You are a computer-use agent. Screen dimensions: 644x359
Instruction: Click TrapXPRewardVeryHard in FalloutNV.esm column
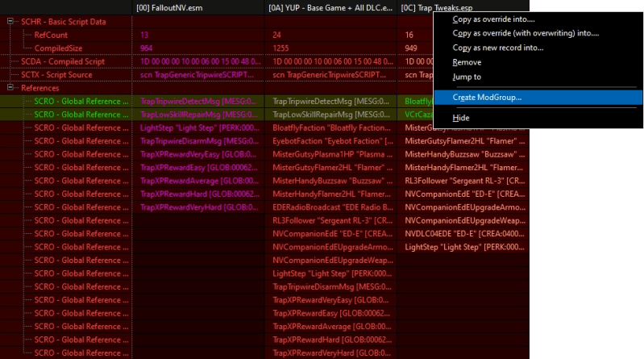[199, 207]
